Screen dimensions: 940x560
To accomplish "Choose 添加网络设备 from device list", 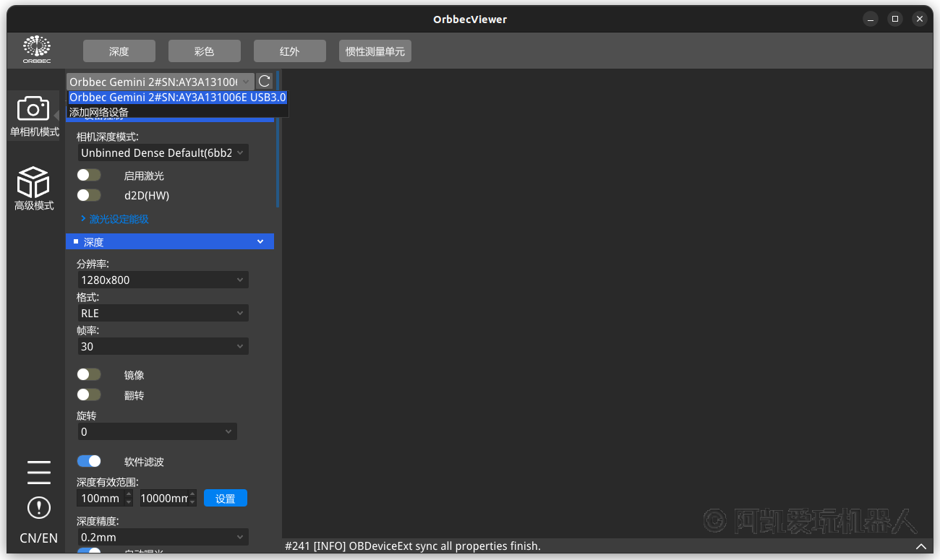I will pyautogui.click(x=99, y=112).
